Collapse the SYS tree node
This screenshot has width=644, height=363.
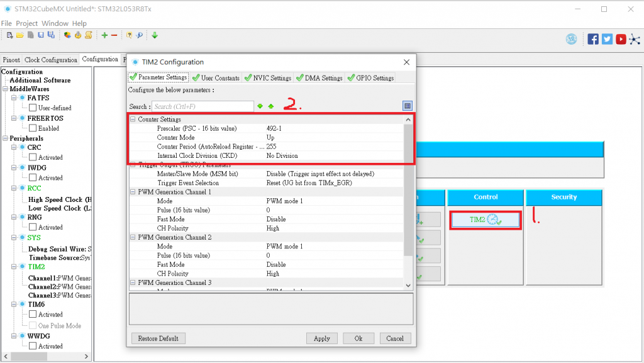click(14, 237)
